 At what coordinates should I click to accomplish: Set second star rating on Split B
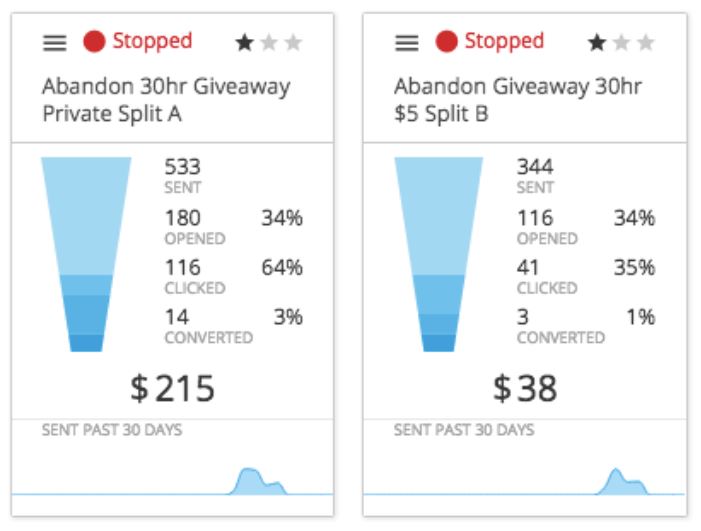[621, 43]
